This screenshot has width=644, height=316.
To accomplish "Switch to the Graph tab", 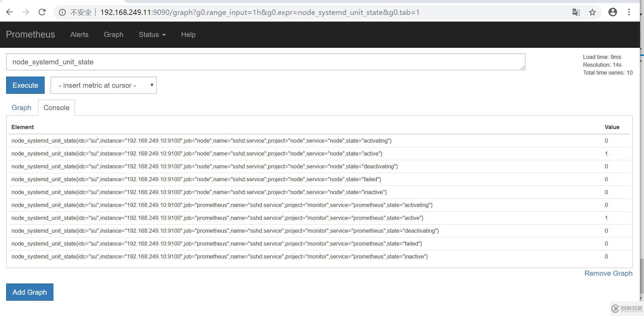I will [x=21, y=108].
